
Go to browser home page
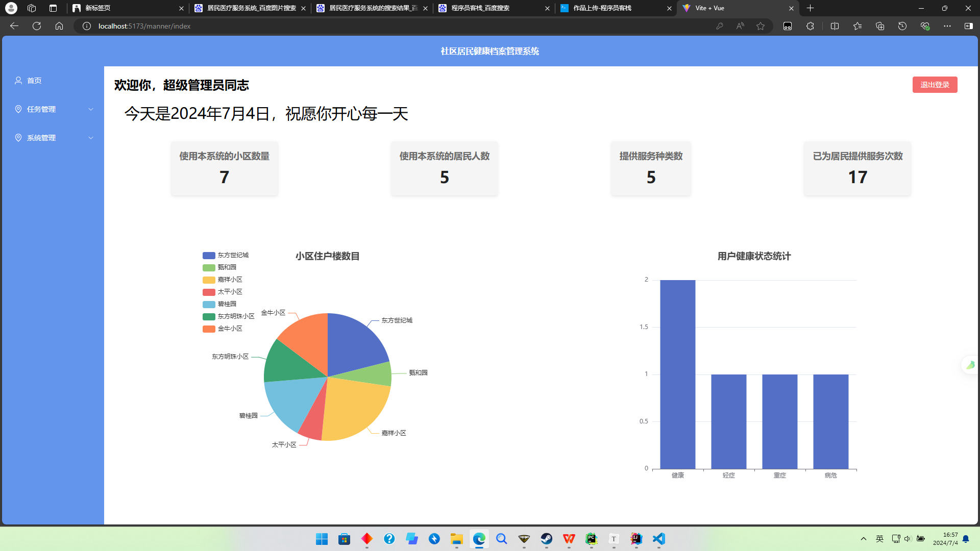click(59, 26)
